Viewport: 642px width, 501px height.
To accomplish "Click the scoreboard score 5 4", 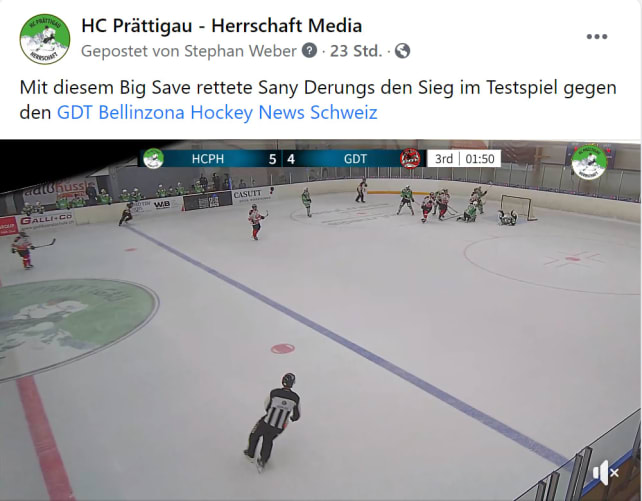I will [x=282, y=159].
